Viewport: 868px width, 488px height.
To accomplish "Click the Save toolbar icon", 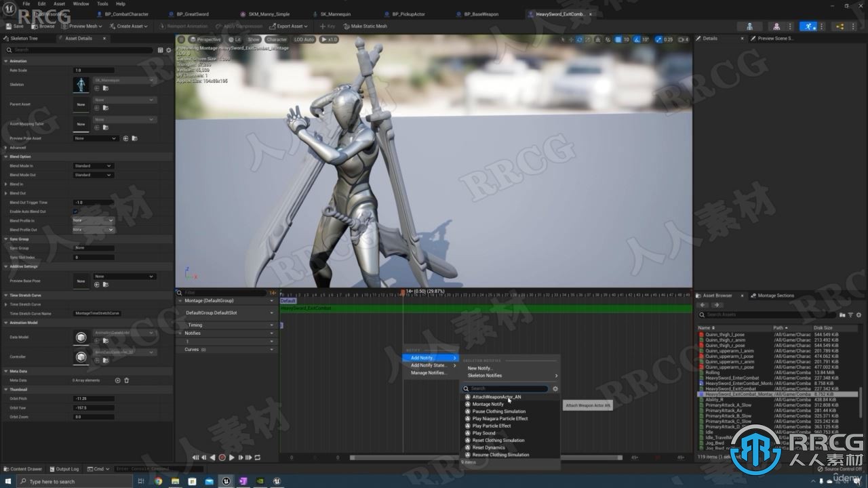I will click(14, 26).
